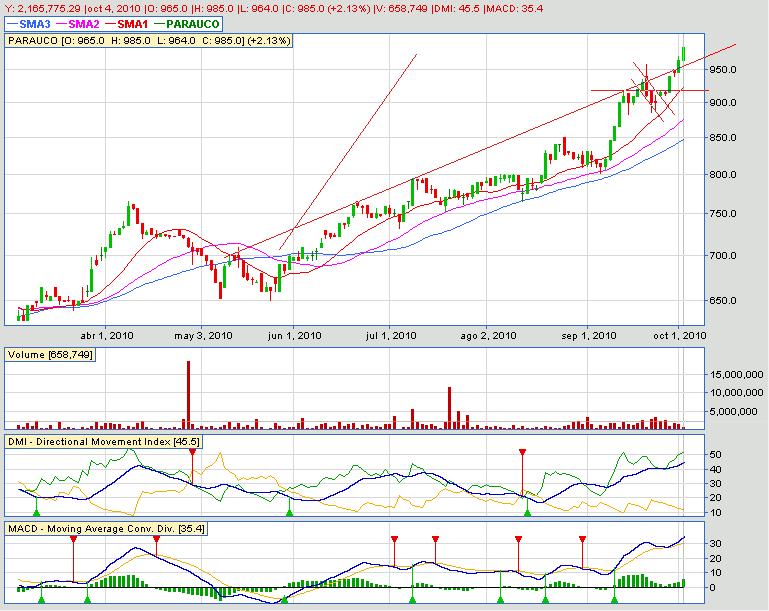The height and width of the screenshot is (611, 769).
Task: Click the 'sep 1, 2010' date axis label
Action: tap(589, 336)
